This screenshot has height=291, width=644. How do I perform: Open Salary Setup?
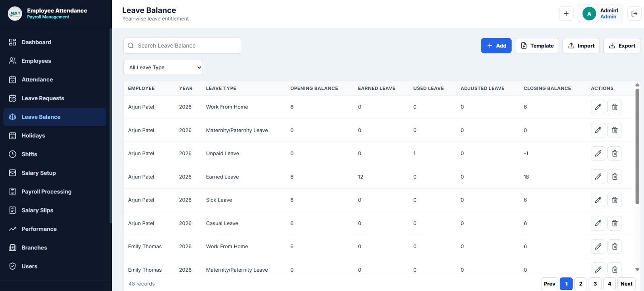coord(55,173)
